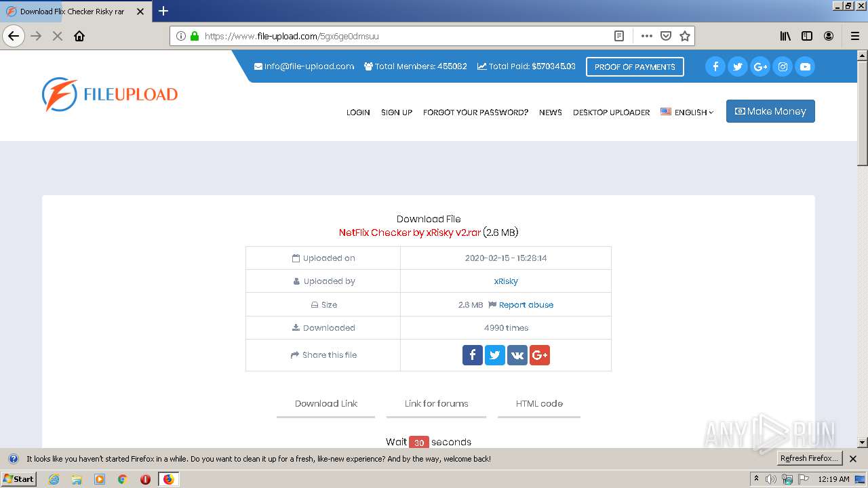Show the sidebars icon
The height and width of the screenshot is (488, 868).
click(807, 36)
